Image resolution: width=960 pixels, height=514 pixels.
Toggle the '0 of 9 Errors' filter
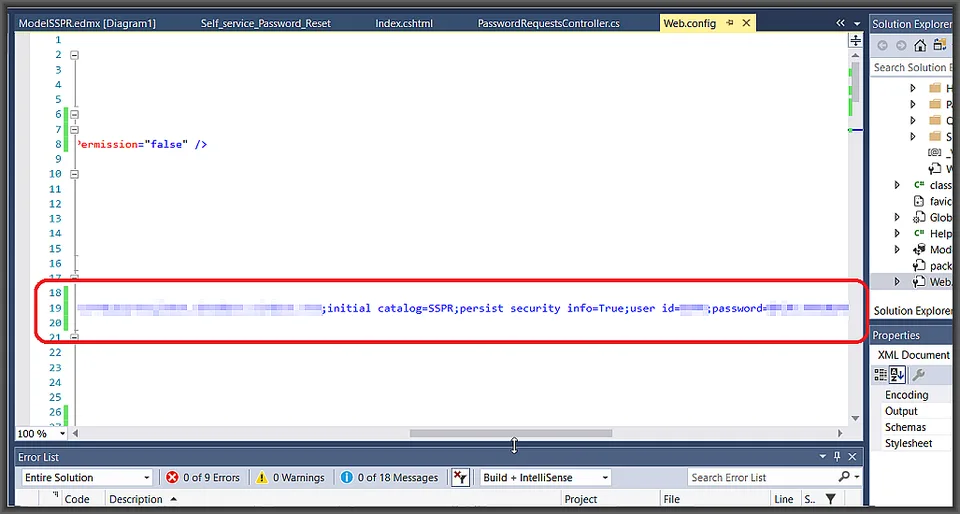203,478
